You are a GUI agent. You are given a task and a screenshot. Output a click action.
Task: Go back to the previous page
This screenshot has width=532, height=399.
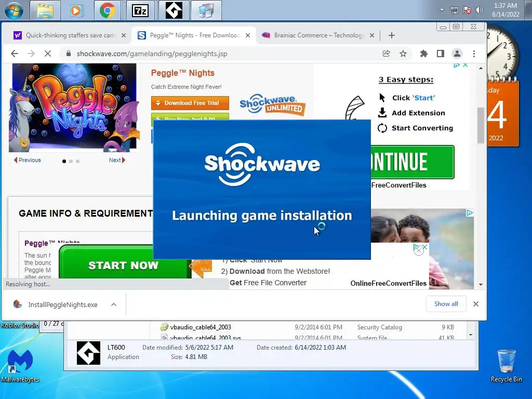(x=14, y=54)
